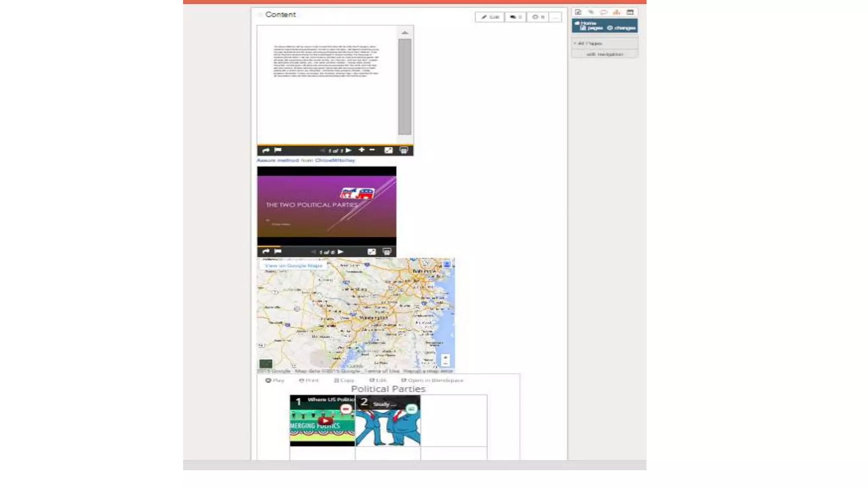The height and width of the screenshot is (488, 868).
Task: Open the Where US Politics video thumbnail
Action: (x=325, y=421)
